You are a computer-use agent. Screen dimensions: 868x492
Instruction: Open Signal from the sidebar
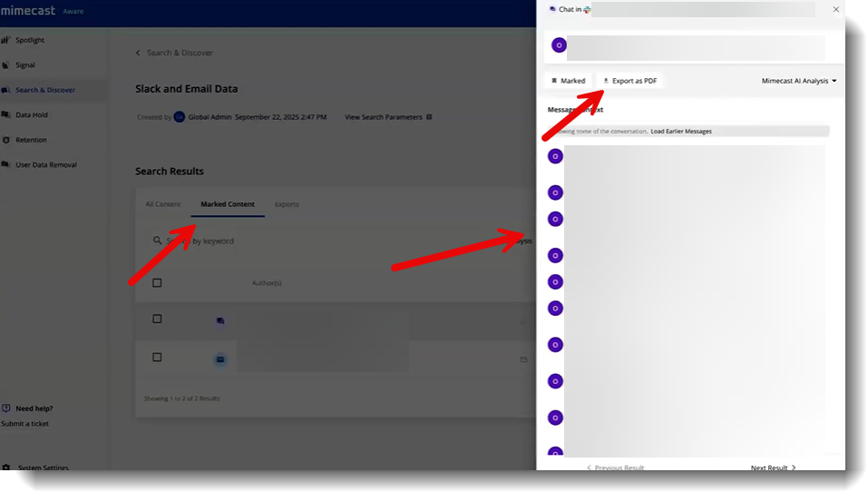click(x=5, y=65)
